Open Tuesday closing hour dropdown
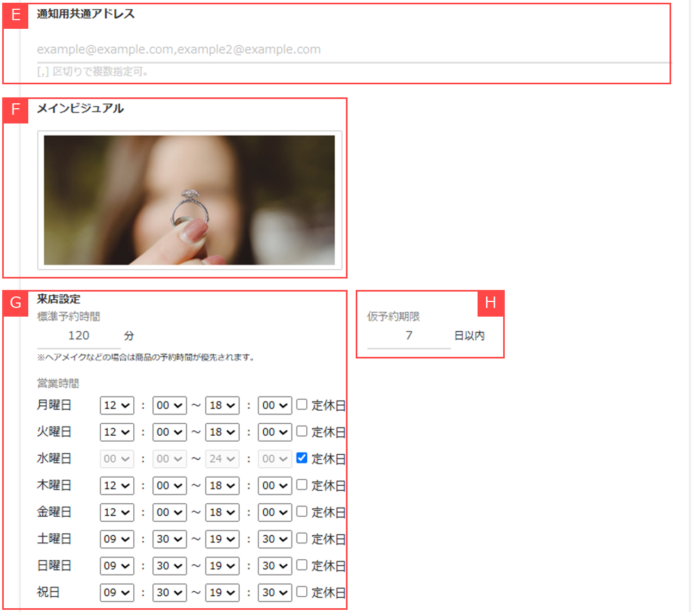This screenshot has width=700, height=612. (222, 432)
